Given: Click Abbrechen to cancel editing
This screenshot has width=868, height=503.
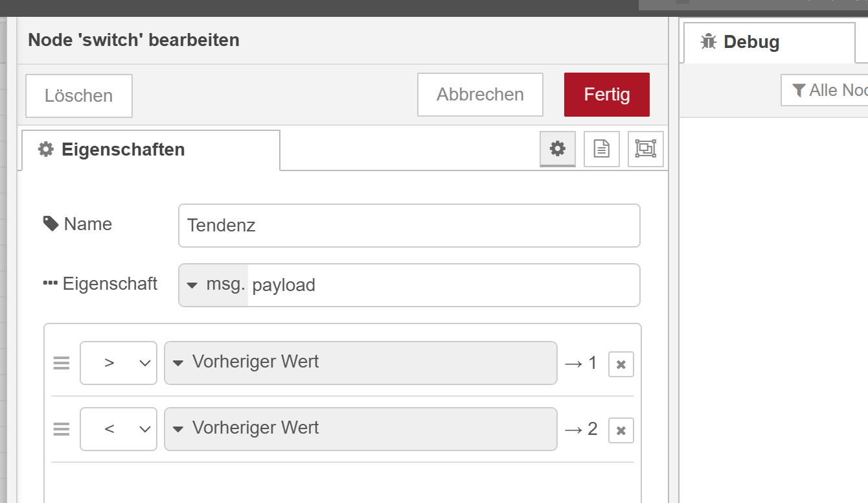Looking at the screenshot, I should pyautogui.click(x=480, y=95).
